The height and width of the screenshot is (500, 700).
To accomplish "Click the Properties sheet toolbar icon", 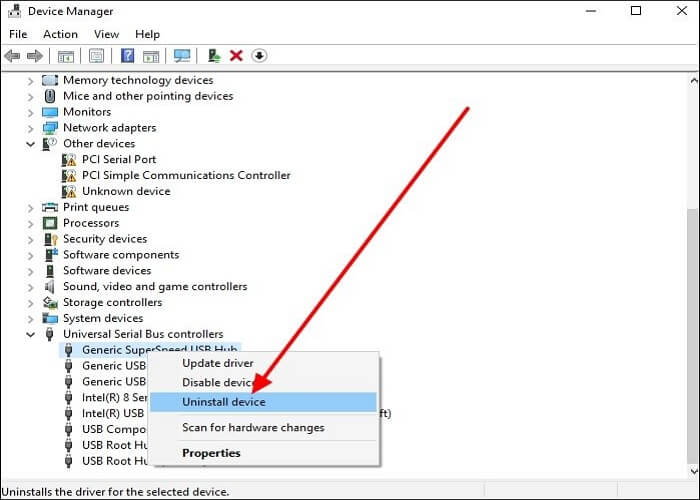I will pyautogui.click(x=96, y=56).
